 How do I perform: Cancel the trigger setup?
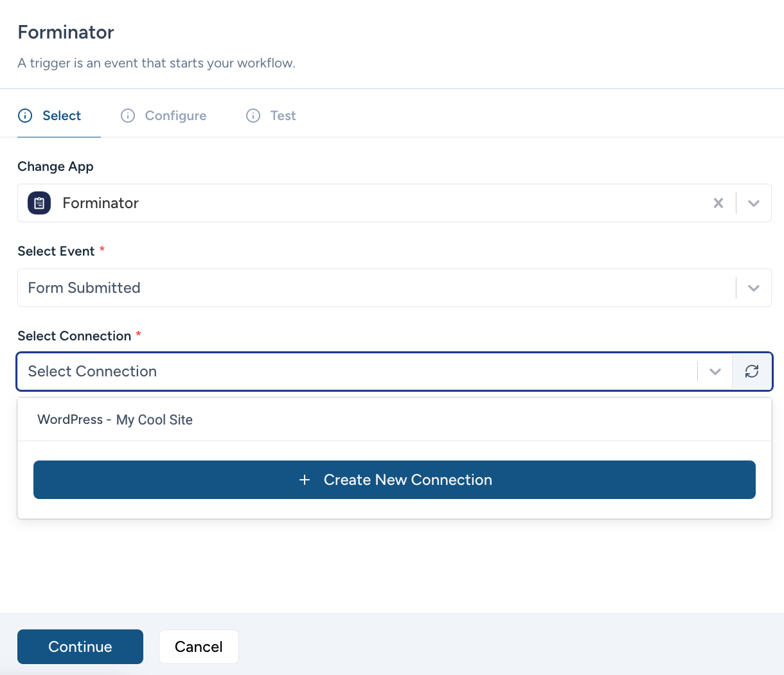click(199, 647)
